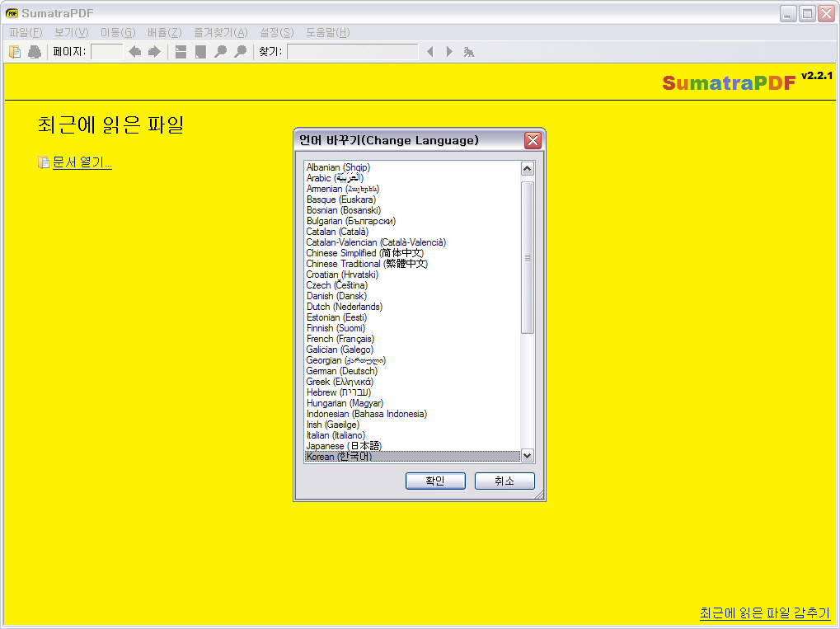This screenshot has width=840, height=629.
Task: Open the 이동(G) menu
Action: click(118, 33)
